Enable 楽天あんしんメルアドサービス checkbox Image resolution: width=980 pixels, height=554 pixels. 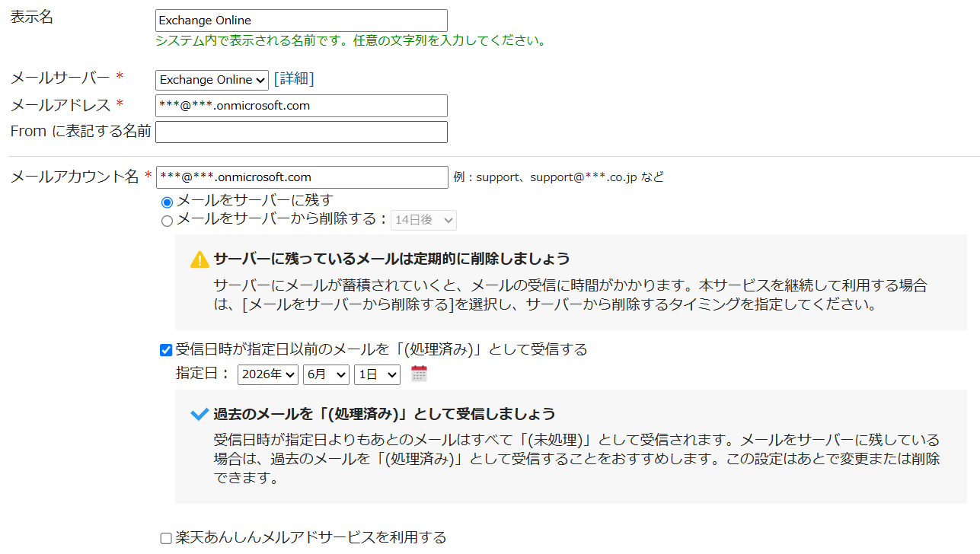click(x=166, y=539)
